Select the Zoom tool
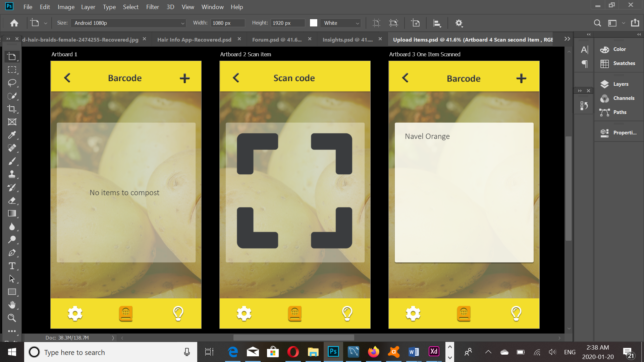The image size is (644, 362). 12,318
